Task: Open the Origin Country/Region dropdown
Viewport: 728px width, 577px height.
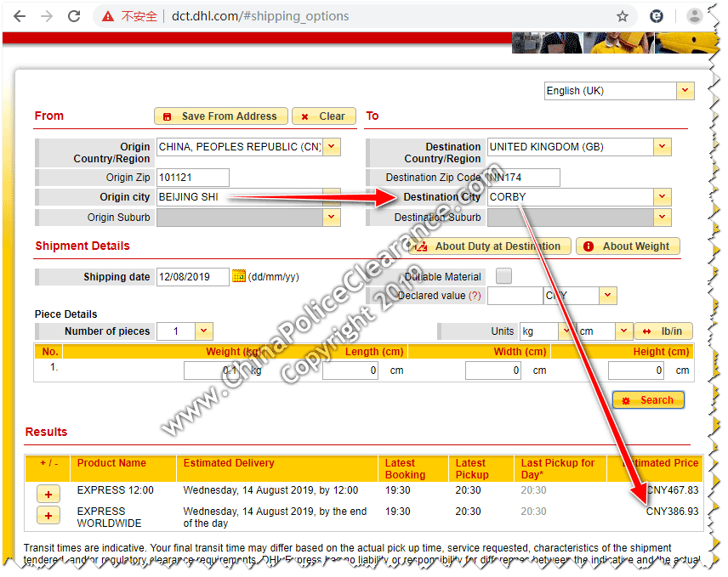Action: click(x=332, y=146)
